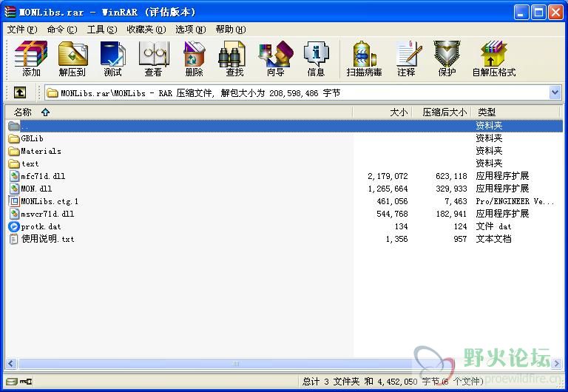Select file name MON.dll
This screenshot has height=392, width=568.
pos(36,189)
